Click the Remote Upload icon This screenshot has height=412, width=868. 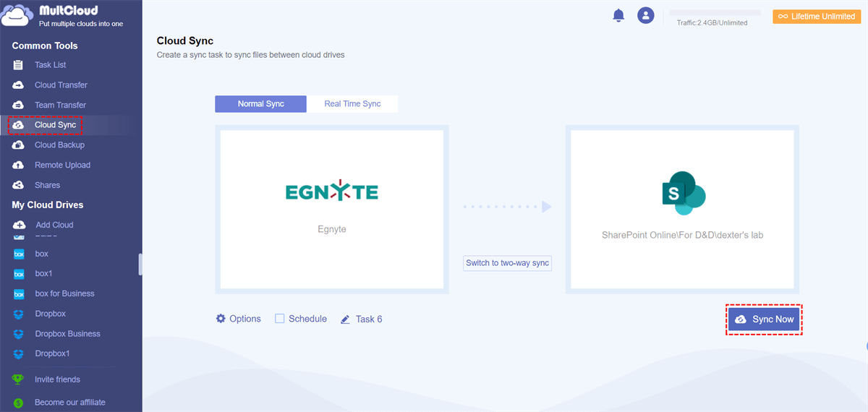pos(19,165)
